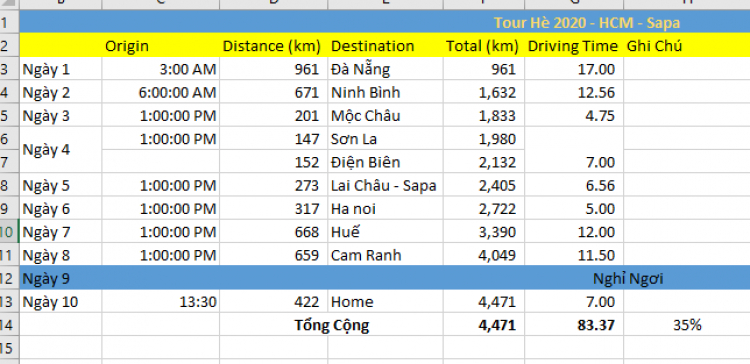Image resolution: width=750 pixels, height=364 pixels.
Task: Click the '13:30' origin cell
Action: click(160, 302)
